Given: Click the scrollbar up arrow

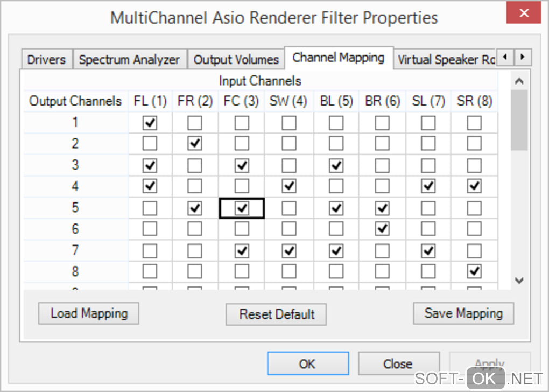Looking at the screenshot, I should point(519,81).
